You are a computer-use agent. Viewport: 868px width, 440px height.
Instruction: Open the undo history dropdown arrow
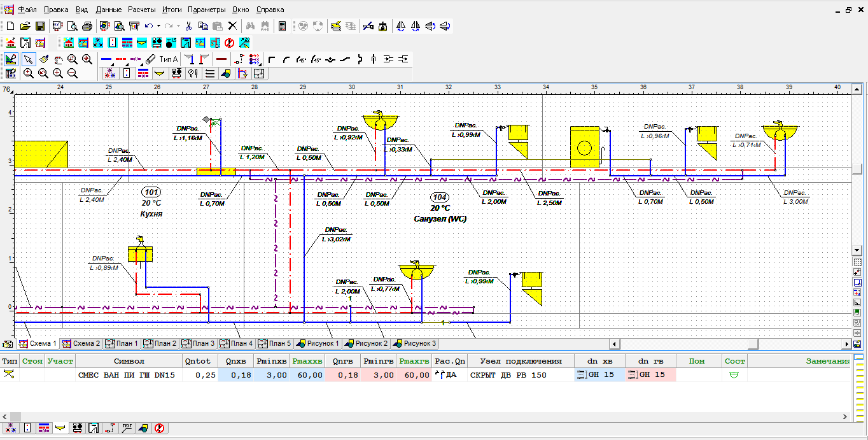[158, 26]
